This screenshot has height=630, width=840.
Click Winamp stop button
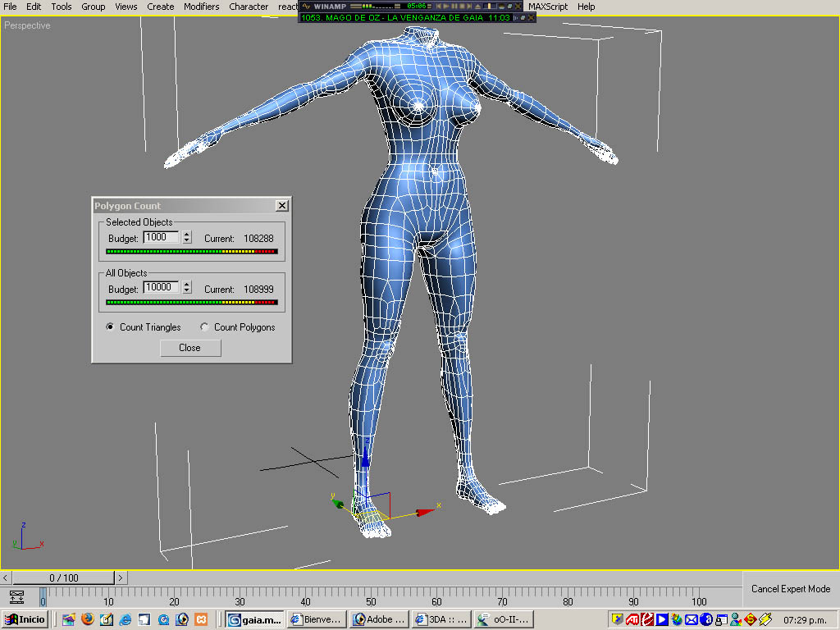(462, 6)
